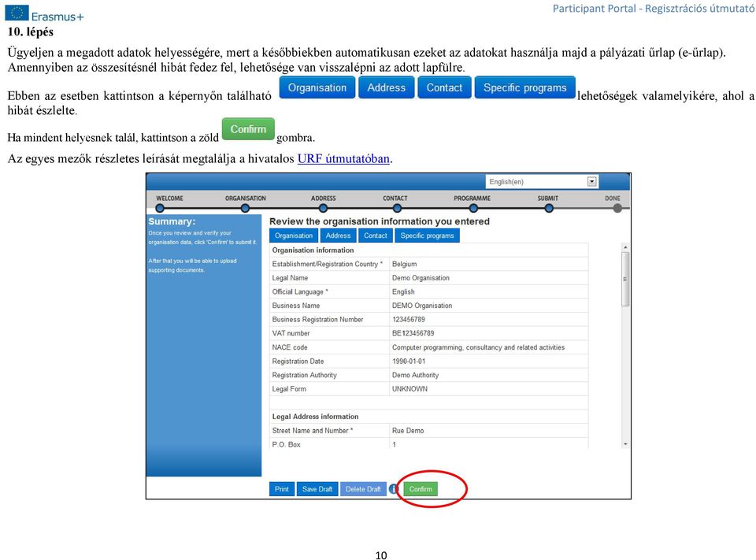Select the Business Name value DEMO Organisation
This screenshot has height=560, width=756.
(x=422, y=306)
